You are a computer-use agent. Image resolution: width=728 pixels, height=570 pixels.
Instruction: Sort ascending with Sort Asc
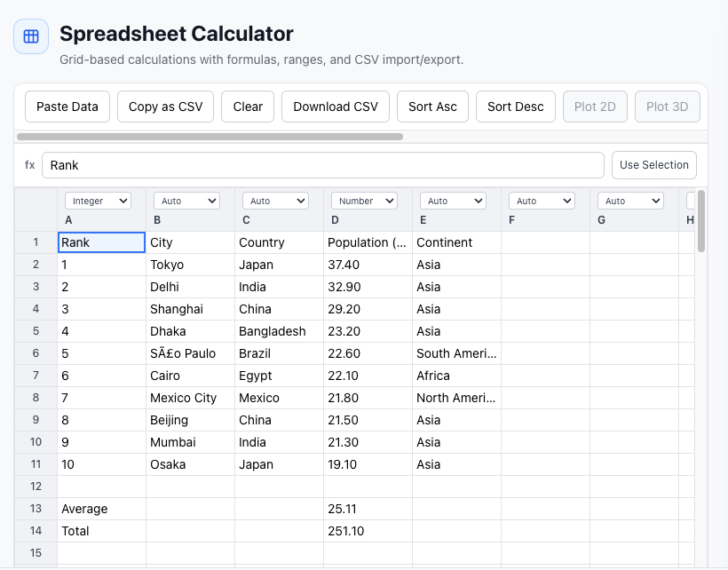[432, 107]
